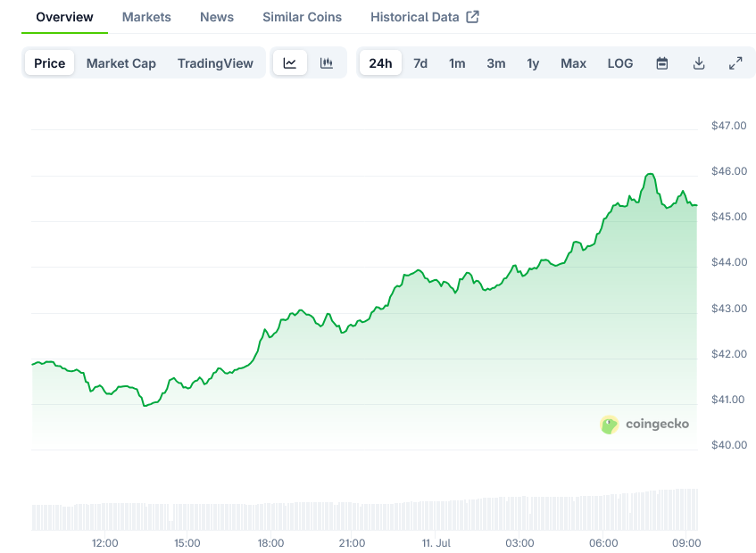
Task: Select the Price chart toggle
Action: [x=50, y=63]
